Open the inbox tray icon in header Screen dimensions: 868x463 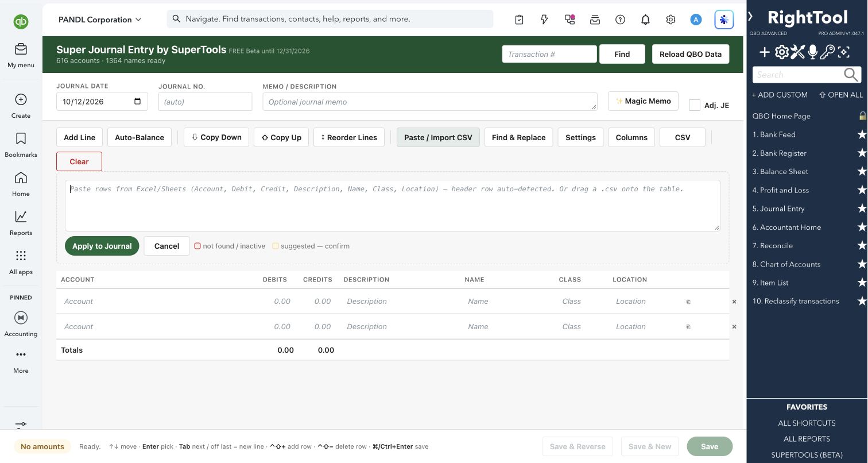pyautogui.click(x=595, y=20)
